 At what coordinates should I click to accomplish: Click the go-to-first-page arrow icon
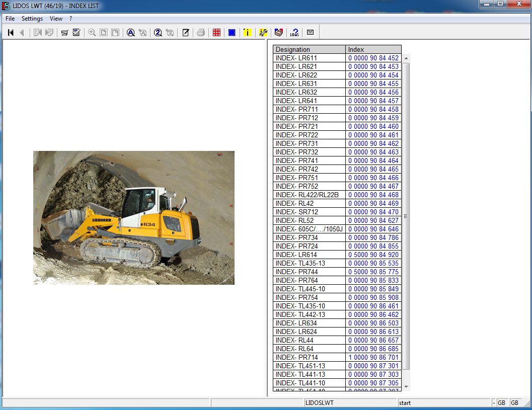pos(11,33)
